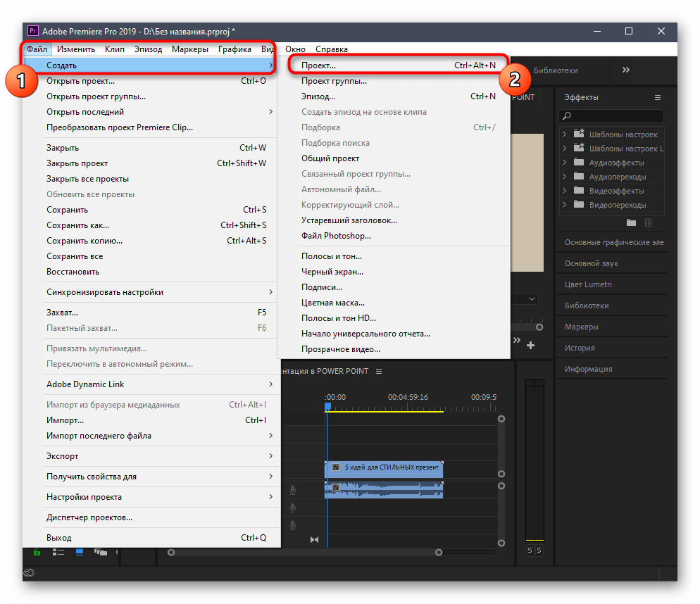Click the Аудиоэффекты folder icon

[x=579, y=162]
